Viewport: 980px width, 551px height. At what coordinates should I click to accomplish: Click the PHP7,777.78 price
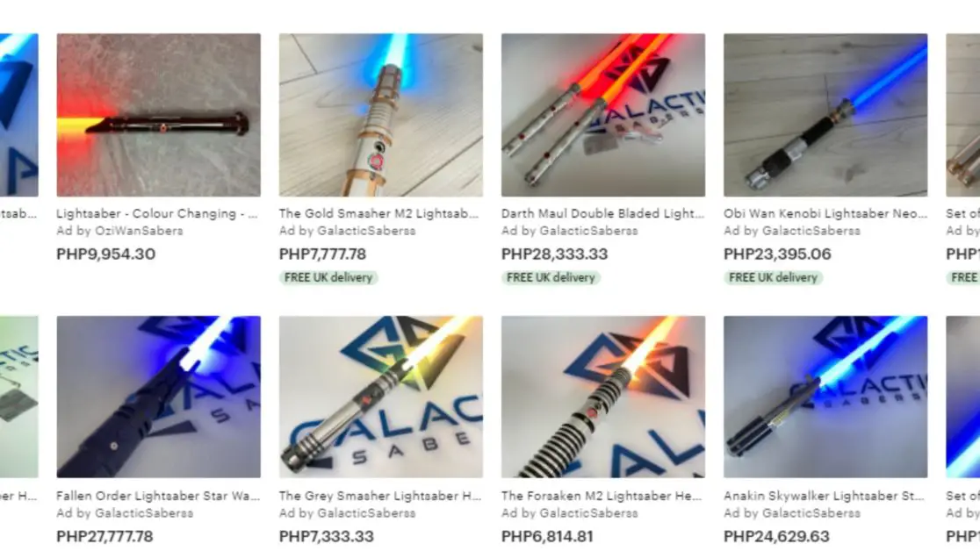[322, 254]
